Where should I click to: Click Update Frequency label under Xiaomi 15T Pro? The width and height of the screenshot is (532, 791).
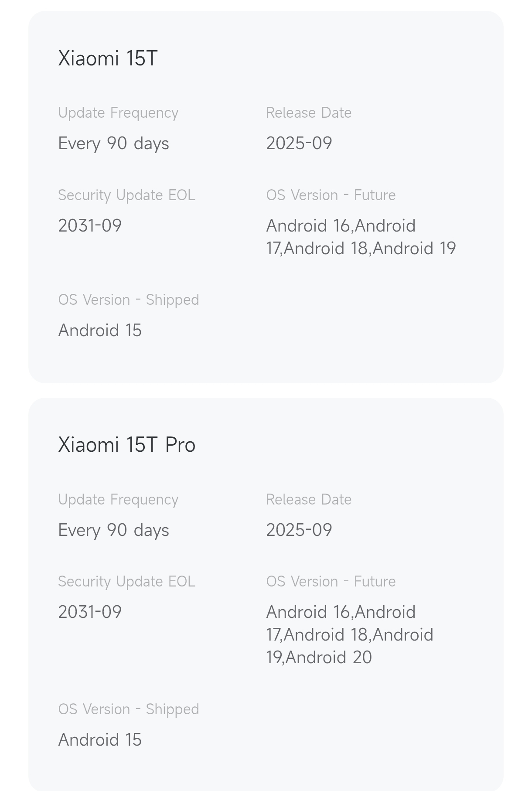[x=118, y=499]
